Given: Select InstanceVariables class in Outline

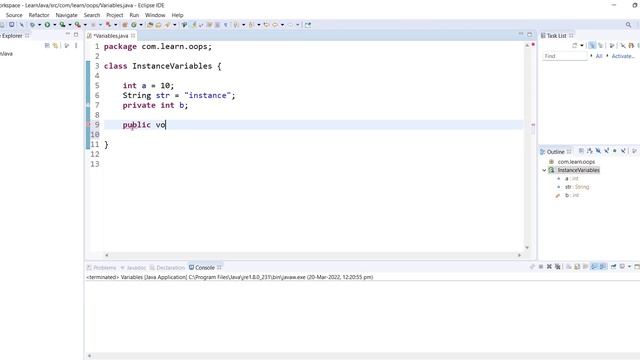Looking at the screenshot, I should pyautogui.click(x=578, y=170).
